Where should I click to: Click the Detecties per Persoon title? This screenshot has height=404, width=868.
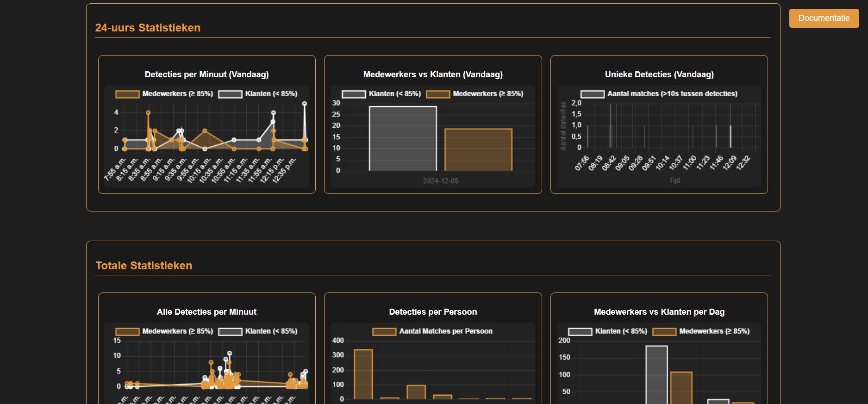pyautogui.click(x=433, y=312)
